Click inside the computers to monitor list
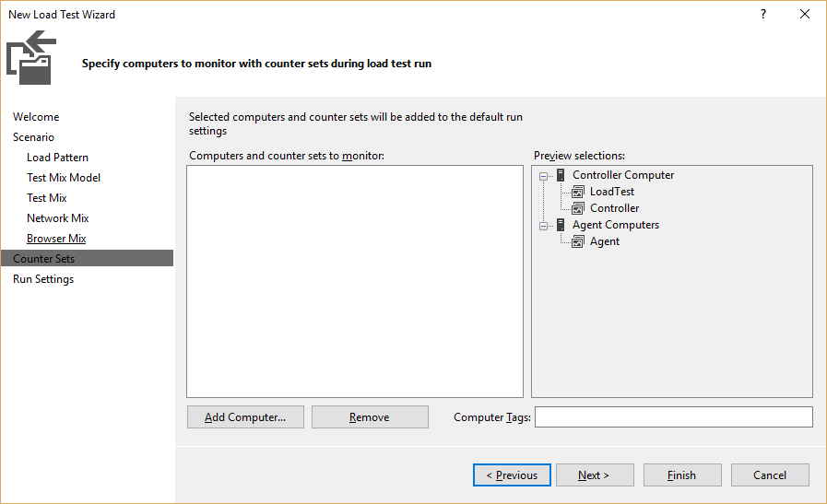 pyautogui.click(x=355, y=282)
